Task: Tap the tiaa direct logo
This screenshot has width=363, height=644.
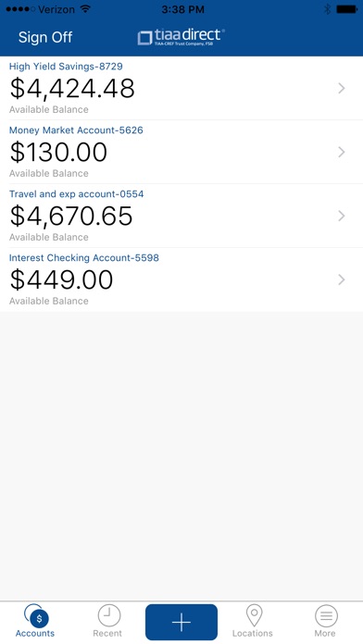Action: [x=181, y=37]
